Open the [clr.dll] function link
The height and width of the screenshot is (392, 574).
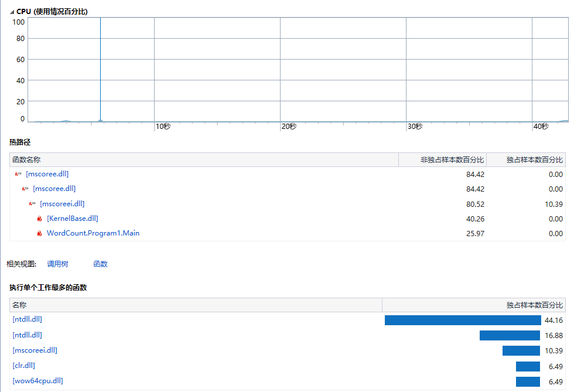24,366
